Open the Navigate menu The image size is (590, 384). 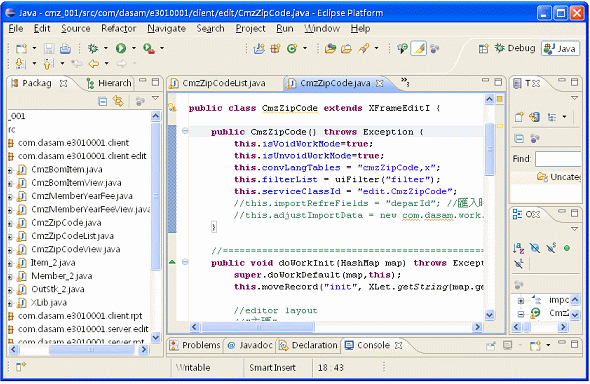pos(166,29)
